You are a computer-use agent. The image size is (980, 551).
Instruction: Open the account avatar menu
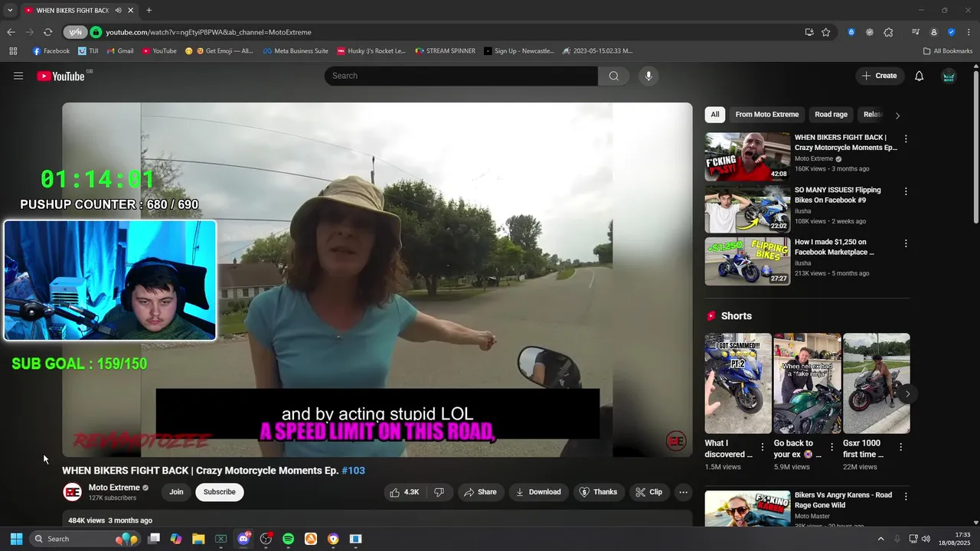(949, 76)
